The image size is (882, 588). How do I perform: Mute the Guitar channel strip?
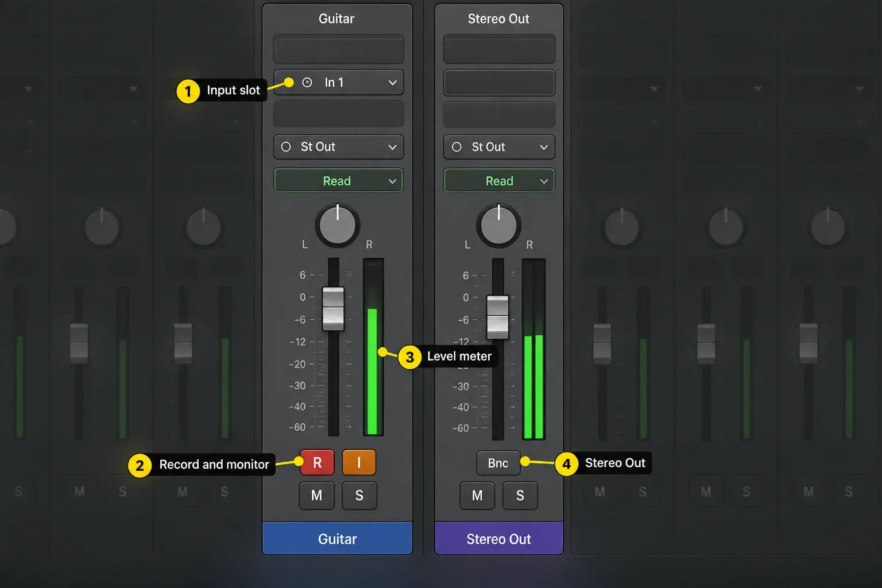pos(316,496)
